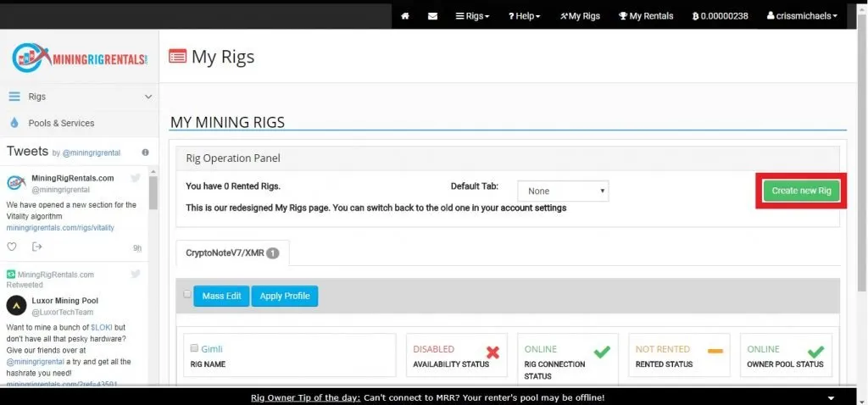The height and width of the screenshot is (405, 868).
Task: Open @LuxorTechTeam handle
Action: 63,312
